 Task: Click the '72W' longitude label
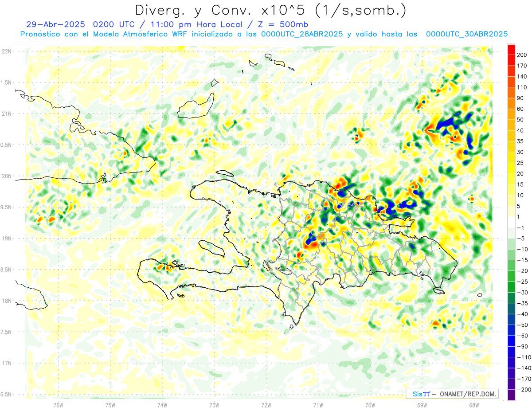[x=266, y=405]
